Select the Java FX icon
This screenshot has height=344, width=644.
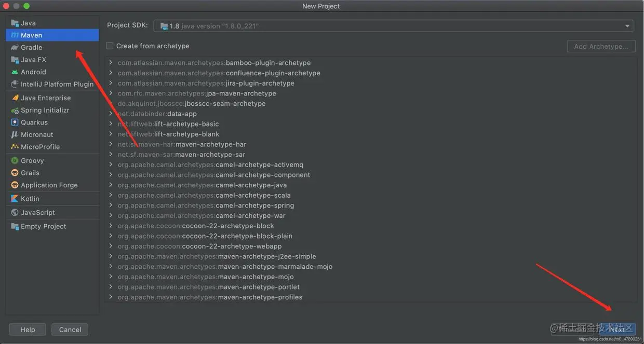(x=15, y=60)
